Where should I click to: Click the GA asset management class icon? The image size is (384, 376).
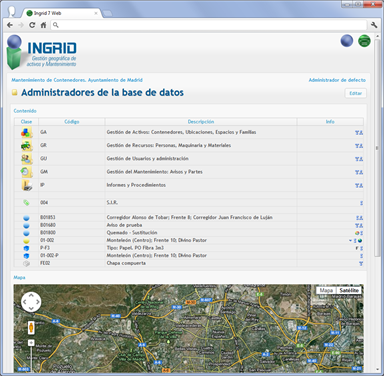tap(27, 132)
